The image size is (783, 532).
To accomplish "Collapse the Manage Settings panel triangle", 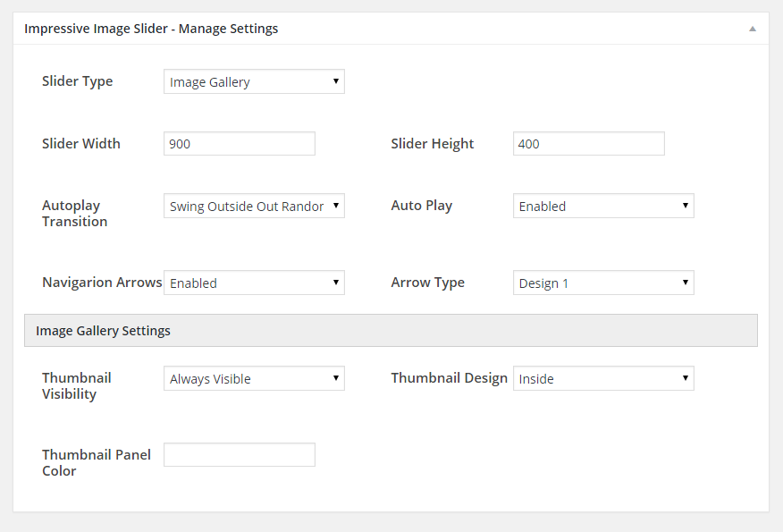I will tap(752, 29).
